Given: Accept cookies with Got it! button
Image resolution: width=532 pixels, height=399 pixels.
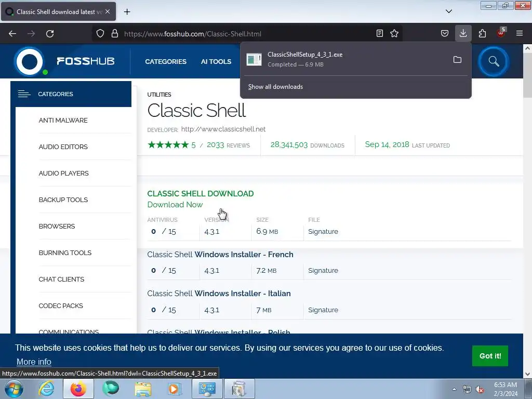Looking at the screenshot, I should pos(490,356).
